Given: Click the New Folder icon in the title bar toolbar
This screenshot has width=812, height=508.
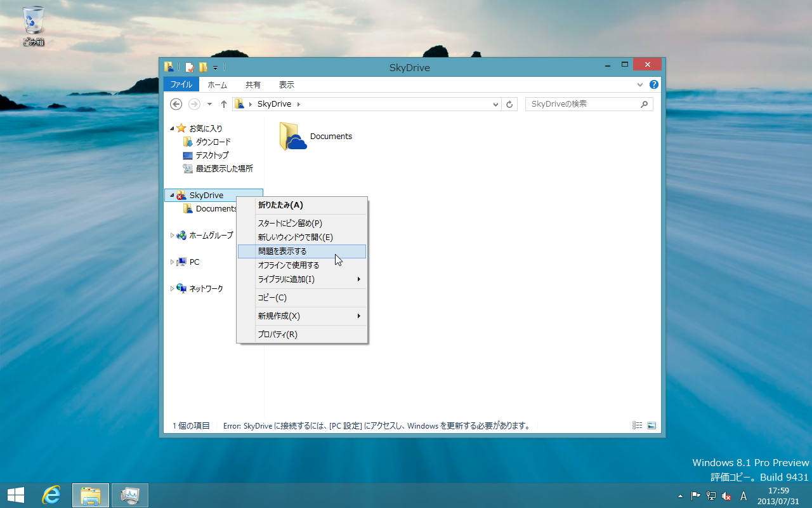Looking at the screenshot, I should click(x=203, y=67).
